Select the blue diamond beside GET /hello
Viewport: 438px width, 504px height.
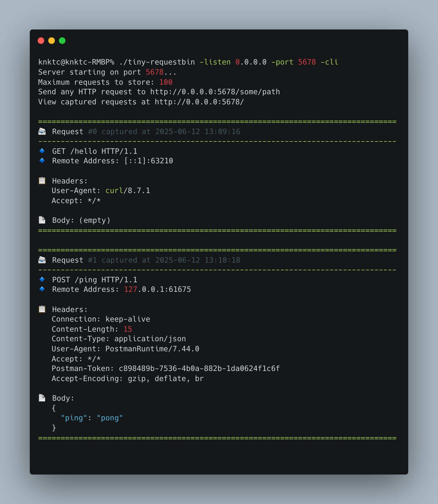click(42, 151)
